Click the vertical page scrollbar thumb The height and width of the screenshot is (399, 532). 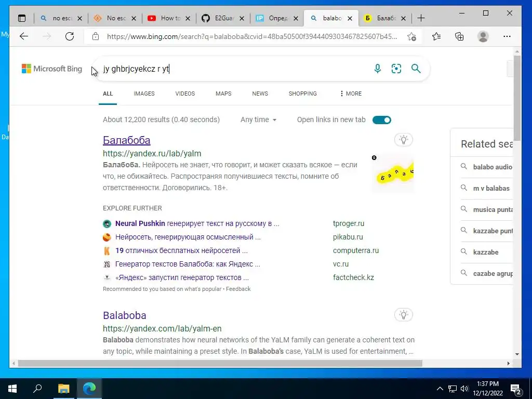(517, 98)
